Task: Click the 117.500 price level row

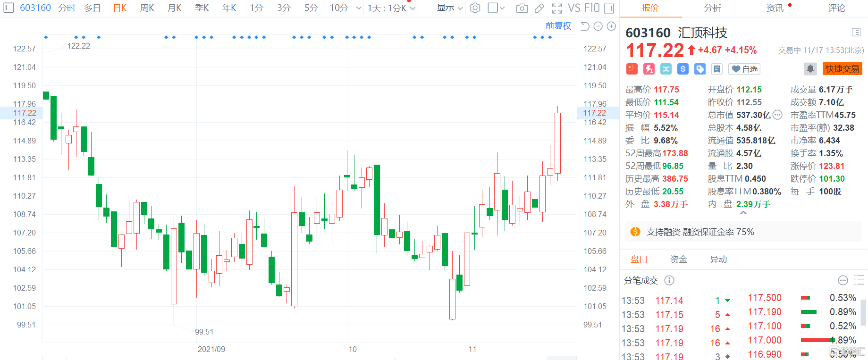Action: point(801,298)
